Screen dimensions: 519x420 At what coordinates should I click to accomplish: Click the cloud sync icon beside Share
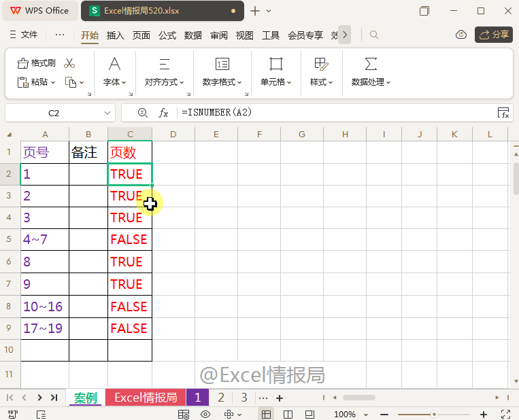click(x=461, y=35)
